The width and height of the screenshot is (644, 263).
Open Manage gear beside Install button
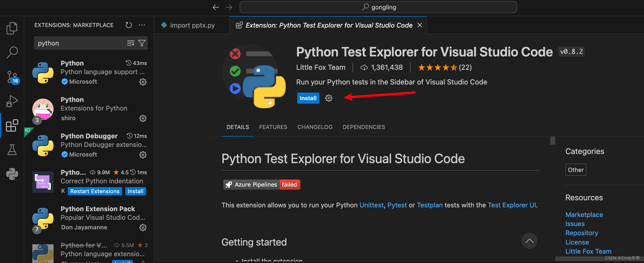click(329, 98)
